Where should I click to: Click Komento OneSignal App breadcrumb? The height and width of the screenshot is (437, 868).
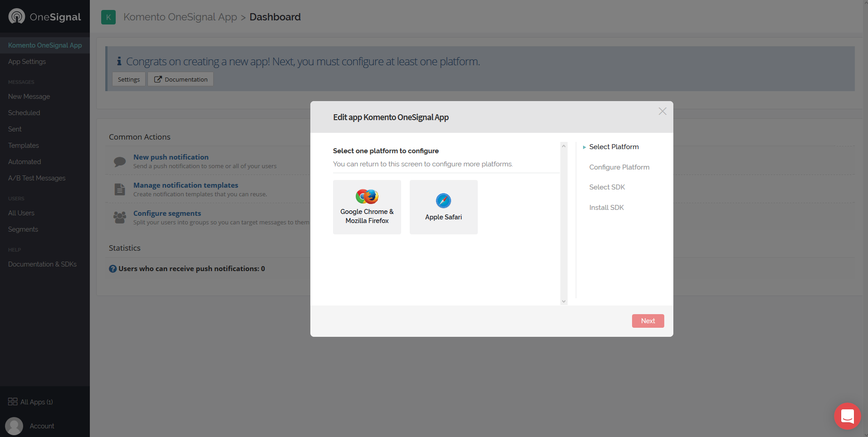(x=180, y=17)
